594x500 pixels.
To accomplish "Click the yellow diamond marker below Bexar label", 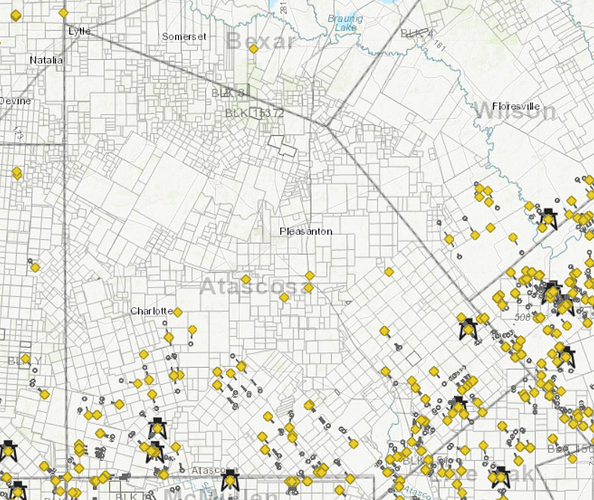I will pos(254,49).
